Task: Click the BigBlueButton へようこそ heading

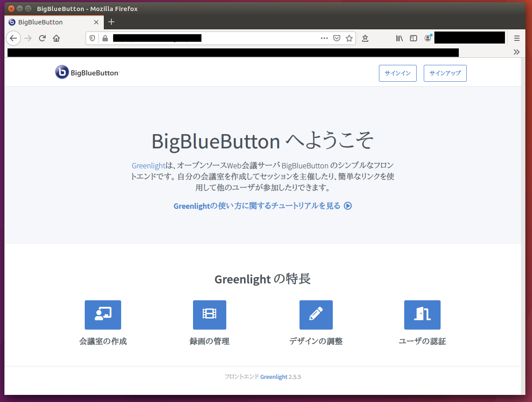Action: pos(263,141)
